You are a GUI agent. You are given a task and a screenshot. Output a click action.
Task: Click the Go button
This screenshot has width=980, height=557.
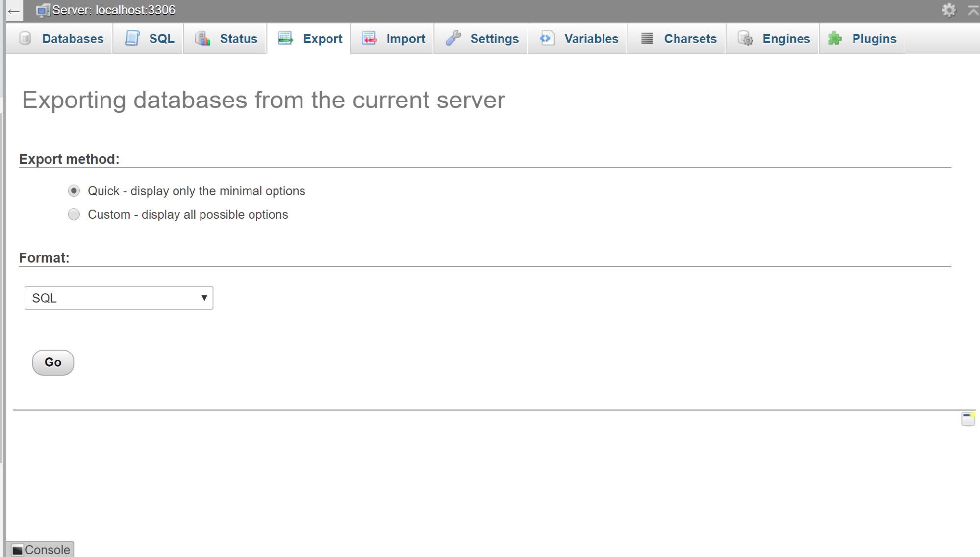tap(53, 362)
